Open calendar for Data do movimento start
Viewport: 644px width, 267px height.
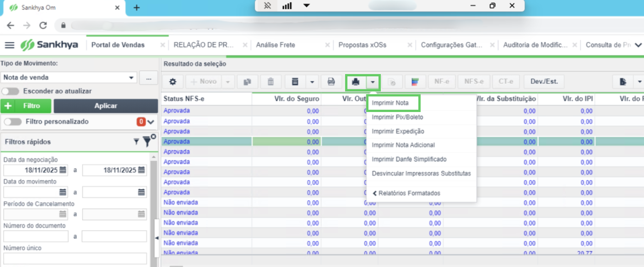[63, 192]
